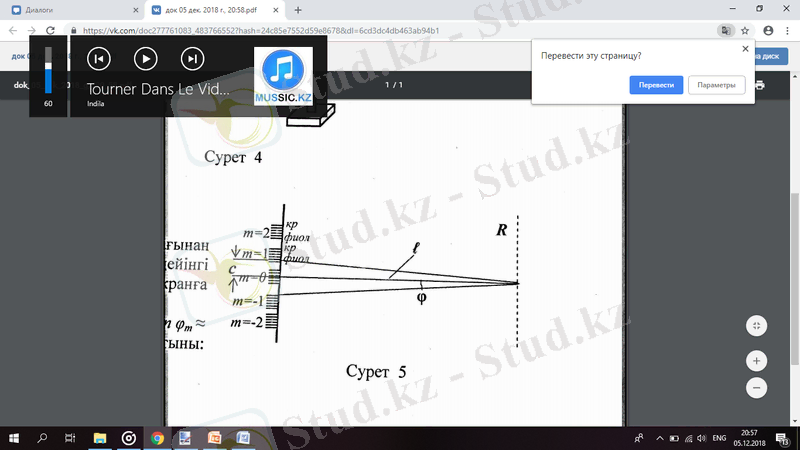
Task: Switch to Chrome on the taskbar
Action: 157,438
